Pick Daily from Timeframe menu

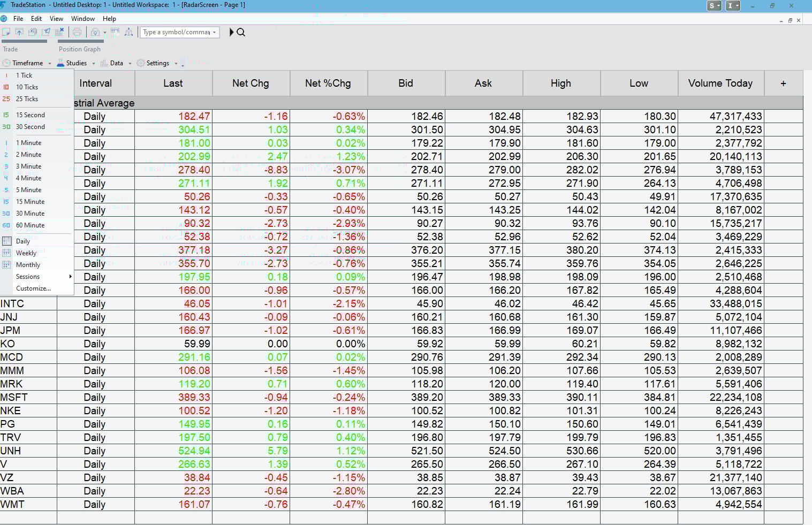pos(36,241)
